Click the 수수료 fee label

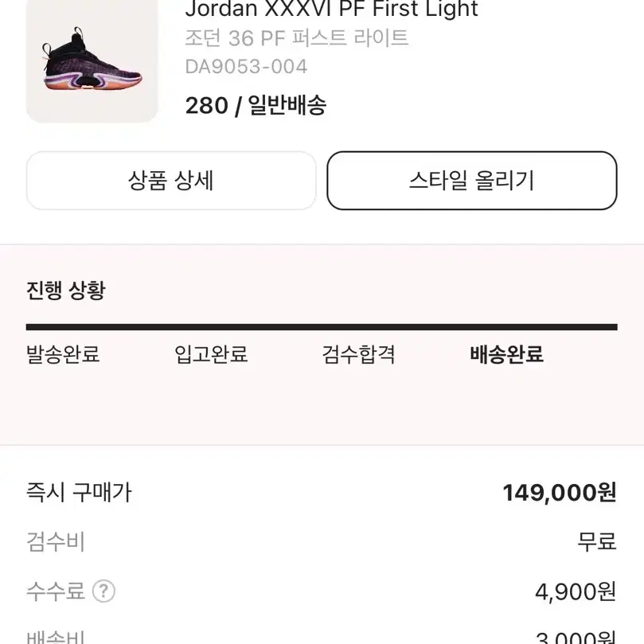click(x=56, y=591)
